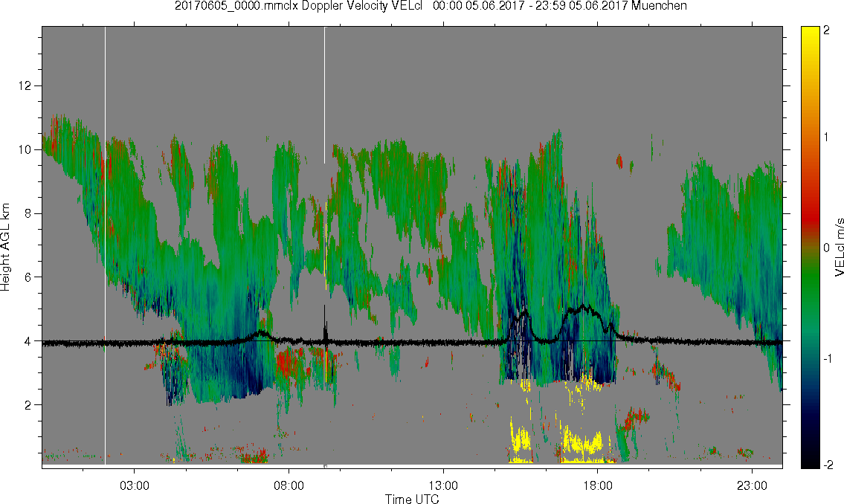Click the 18:00 time tick label
Image resolution: width=844 pixels, height=504 pixels.
click(597, 485)
